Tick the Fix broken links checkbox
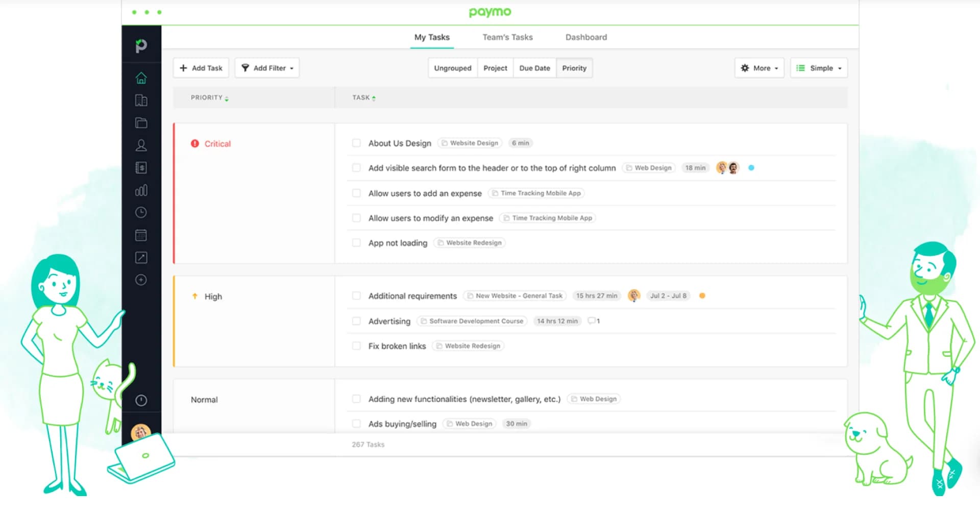980x516 pixels. pos(356,346)
